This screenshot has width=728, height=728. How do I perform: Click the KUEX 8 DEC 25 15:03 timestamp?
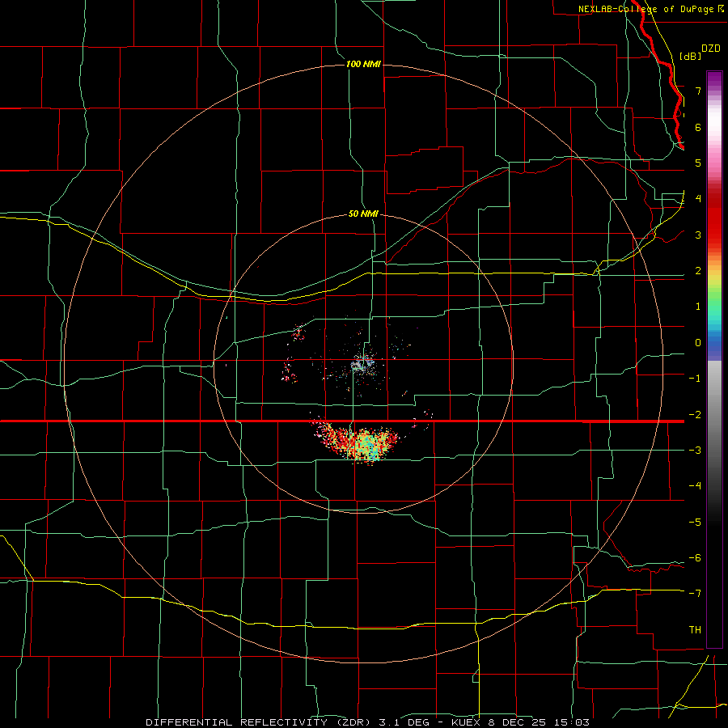520,722
